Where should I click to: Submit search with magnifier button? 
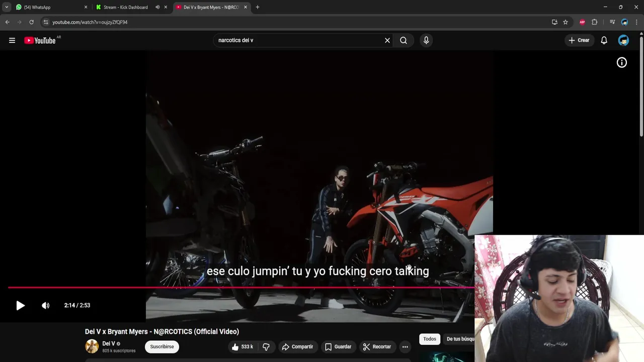point(404,40)
